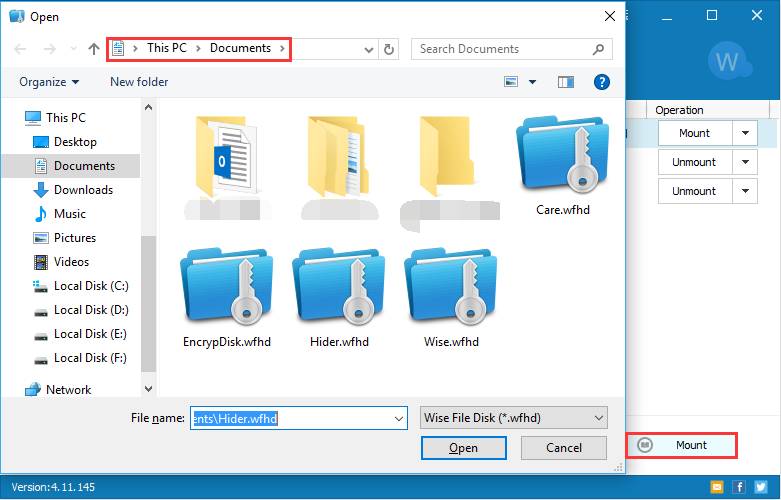Open the Organize menu

[49, 82]
